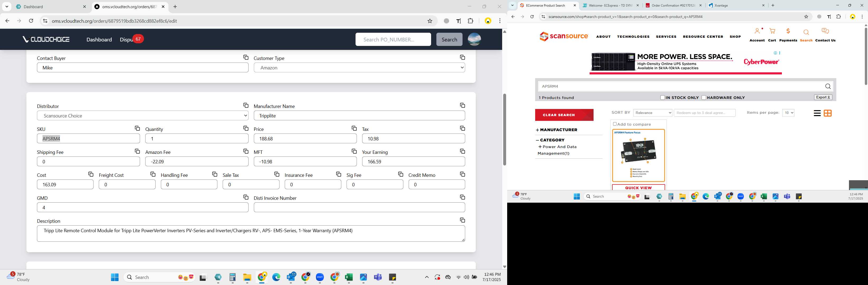Viewport: 868px width, 285px height.
Task: Copy the Contact Buyer value
Action: (246, 57)
